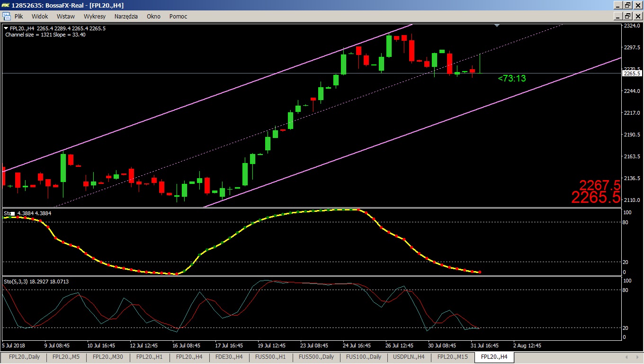Click the 2110.0 price axis label
This screenshot has height=364, width=644.
[x=633, y=200]
